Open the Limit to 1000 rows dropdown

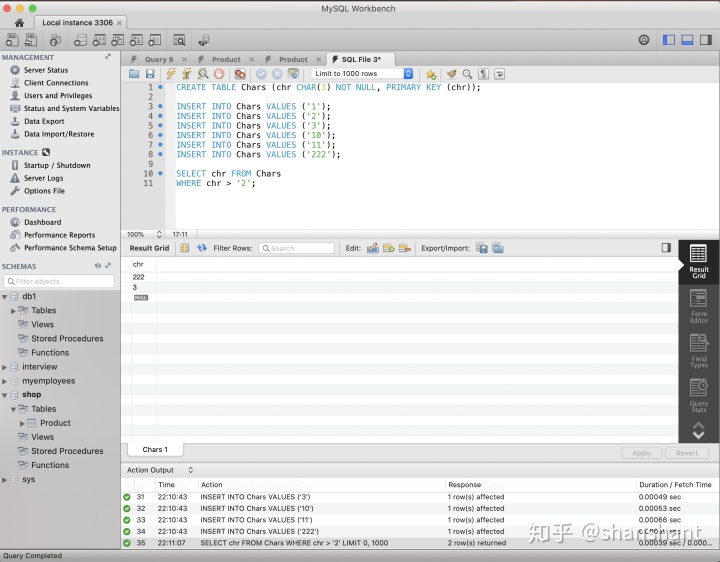[x=362, y=73]
